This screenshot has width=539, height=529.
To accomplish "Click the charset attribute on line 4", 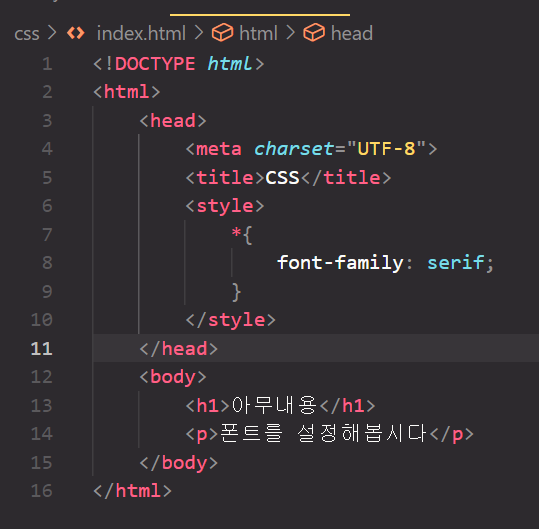I will tap(294, 149).
